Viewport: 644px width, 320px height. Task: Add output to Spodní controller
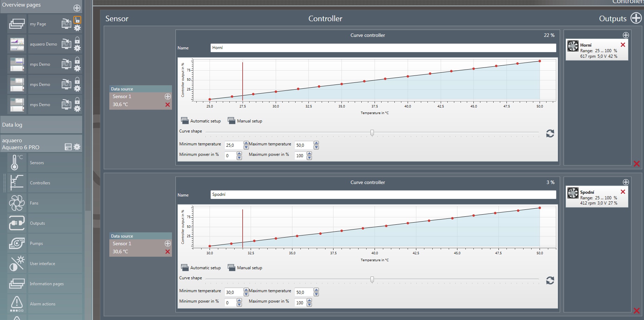pos(626,182)
